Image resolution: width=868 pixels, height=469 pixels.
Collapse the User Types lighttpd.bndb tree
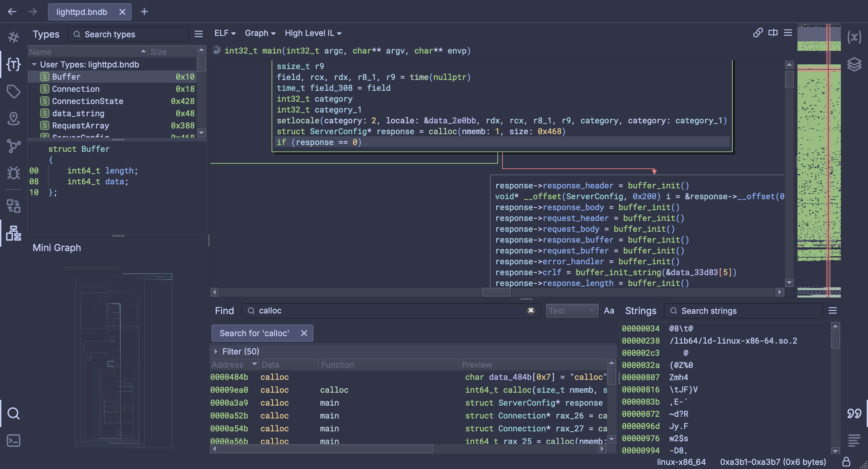[34, 64]
